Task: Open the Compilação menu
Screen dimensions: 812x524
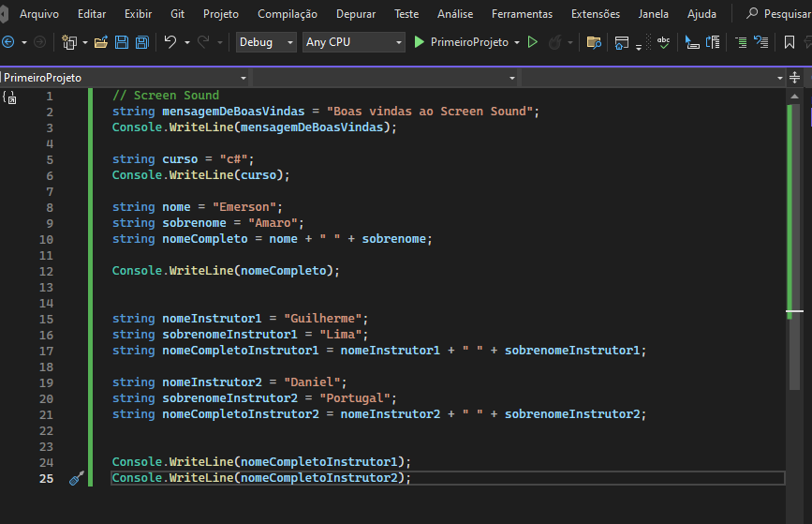Action: tap(288, 14)
